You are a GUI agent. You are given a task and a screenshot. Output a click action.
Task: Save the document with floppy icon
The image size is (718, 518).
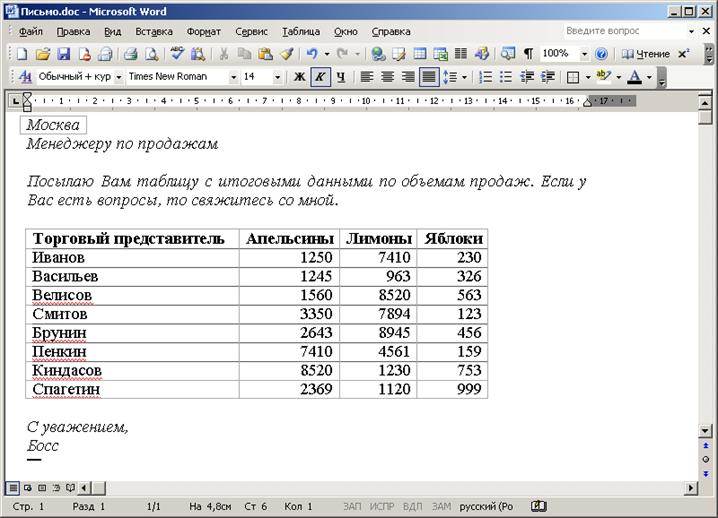(x=63, y=54)
